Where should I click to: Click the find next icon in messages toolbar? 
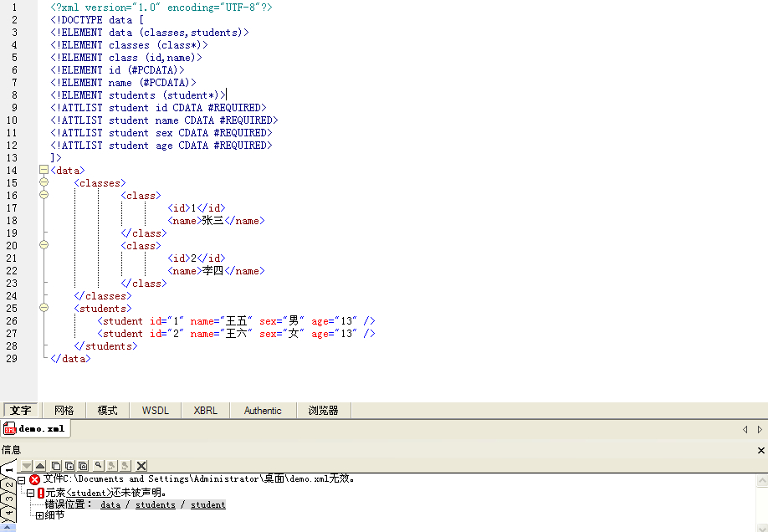point(125,466)
